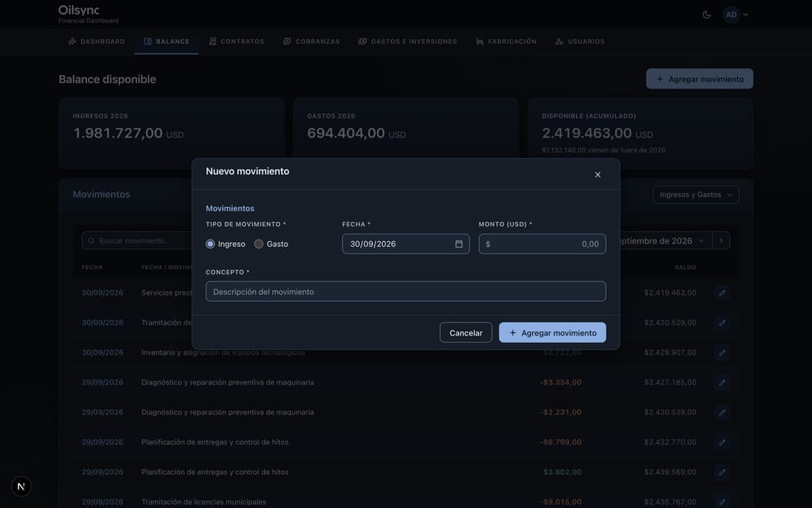
Task: Click the Concepto description field
Action: pyautogui.click(x=405, y=292)
